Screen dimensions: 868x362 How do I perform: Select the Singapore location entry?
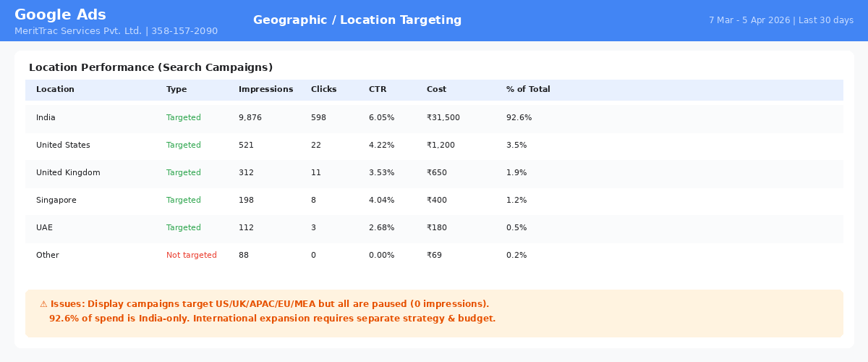pos(434,201)
